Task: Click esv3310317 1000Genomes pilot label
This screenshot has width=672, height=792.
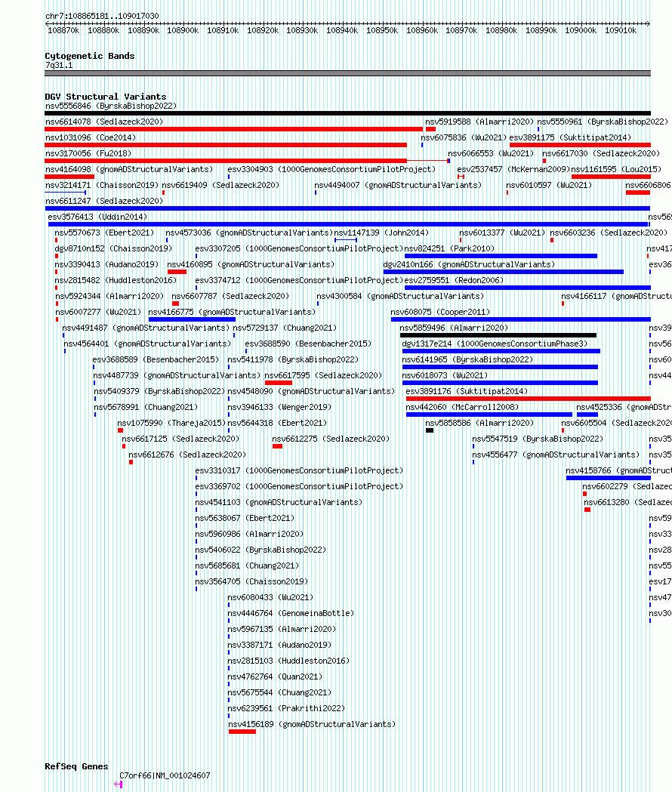Action: [x=299, y=470]
